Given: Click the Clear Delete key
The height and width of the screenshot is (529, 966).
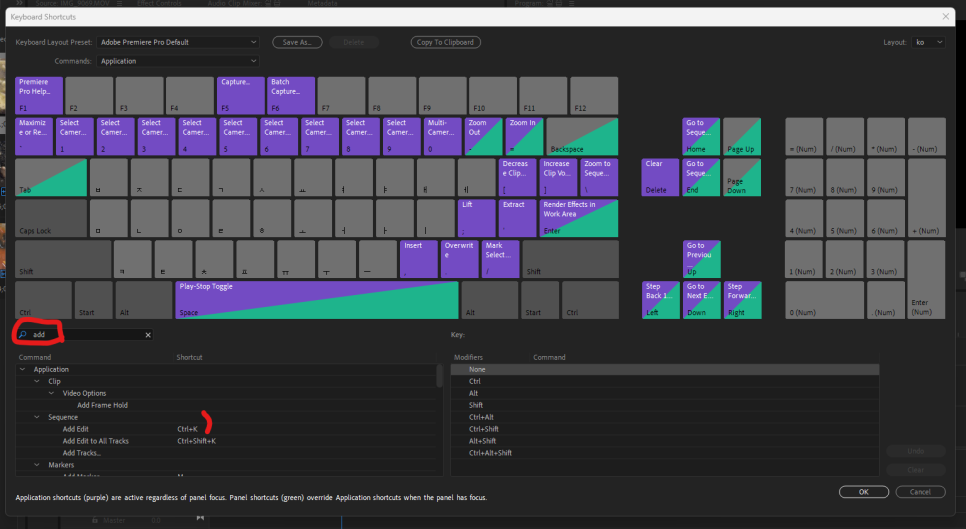Looking at the screenshot, I should pos(660,177).
